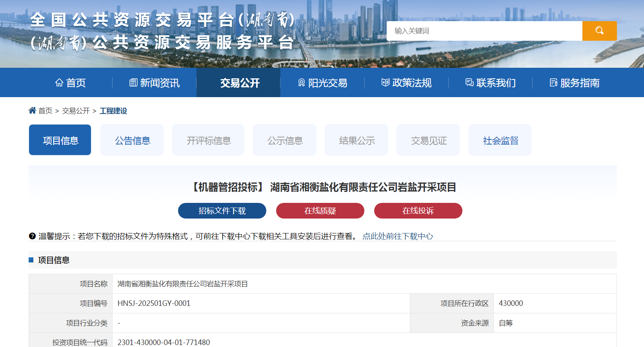Click the chat icon beside 联系我们
The height and width of the screenshot is (347, 644).
point(469,83)
